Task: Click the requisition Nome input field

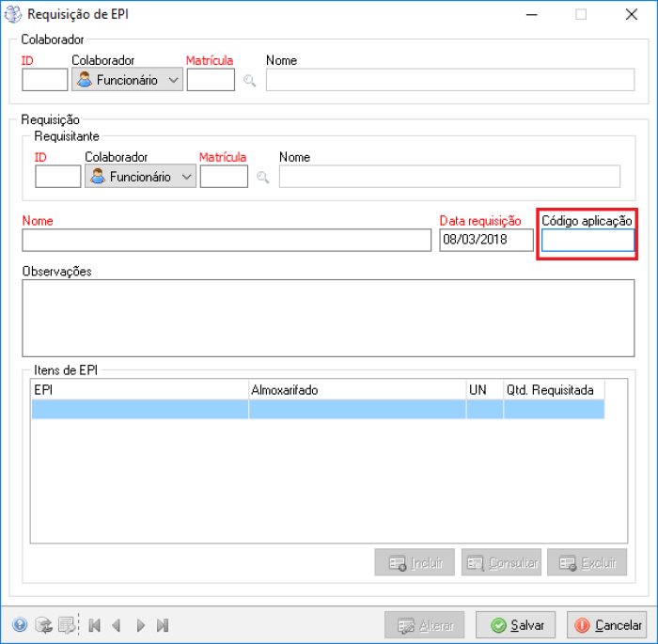Action: (226, 241)
